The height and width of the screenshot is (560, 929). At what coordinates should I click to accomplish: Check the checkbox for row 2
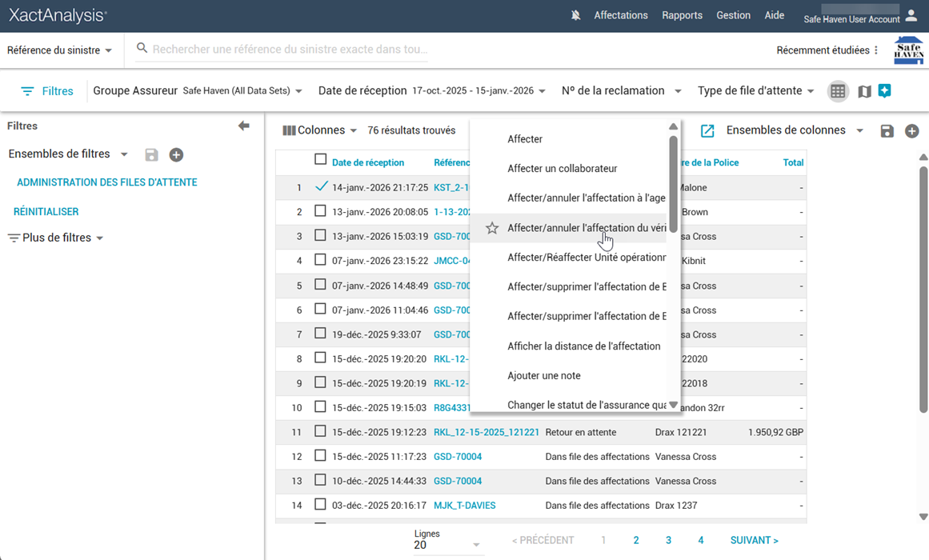(x=320, y=212)
